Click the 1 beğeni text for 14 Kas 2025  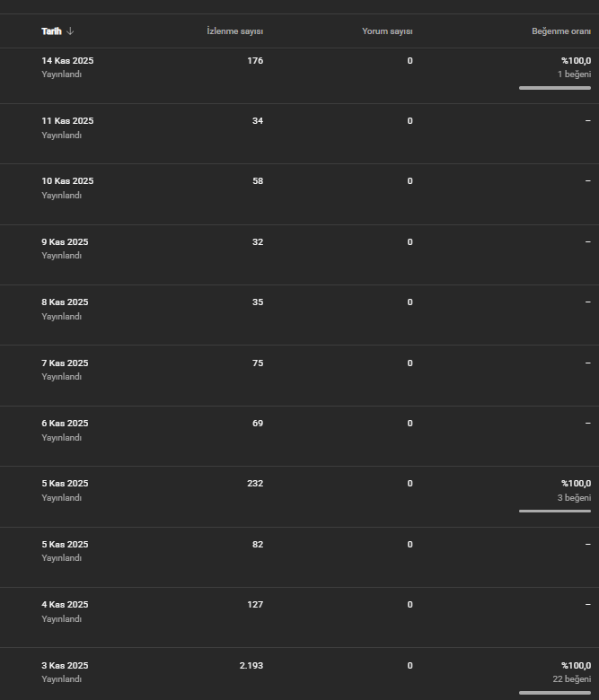574,74
